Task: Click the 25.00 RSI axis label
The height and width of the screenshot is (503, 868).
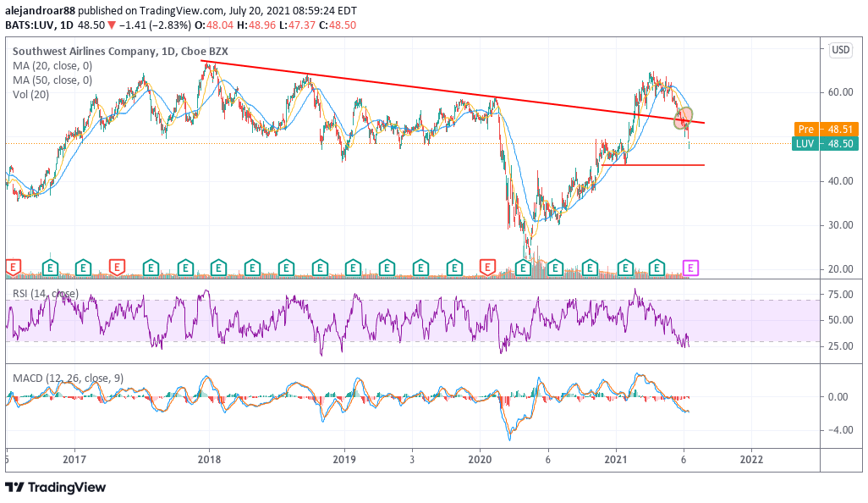Action: [840, 346]
